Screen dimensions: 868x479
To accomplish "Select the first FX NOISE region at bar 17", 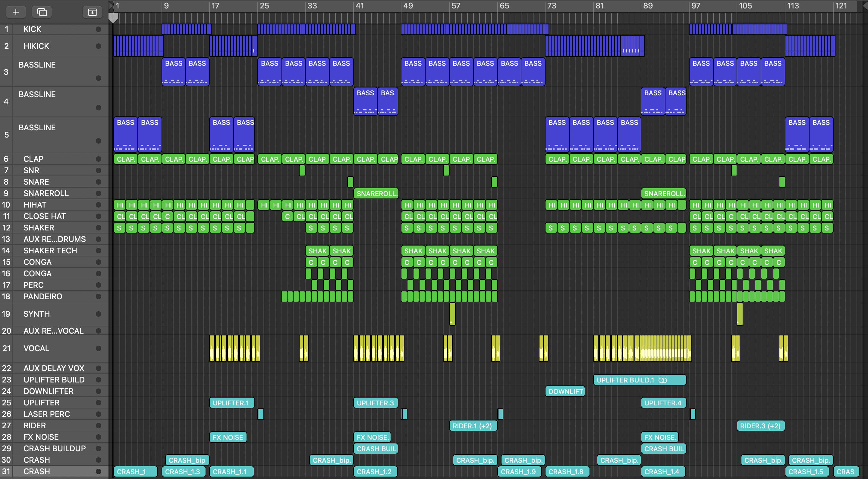I will (x=228, y=437).
